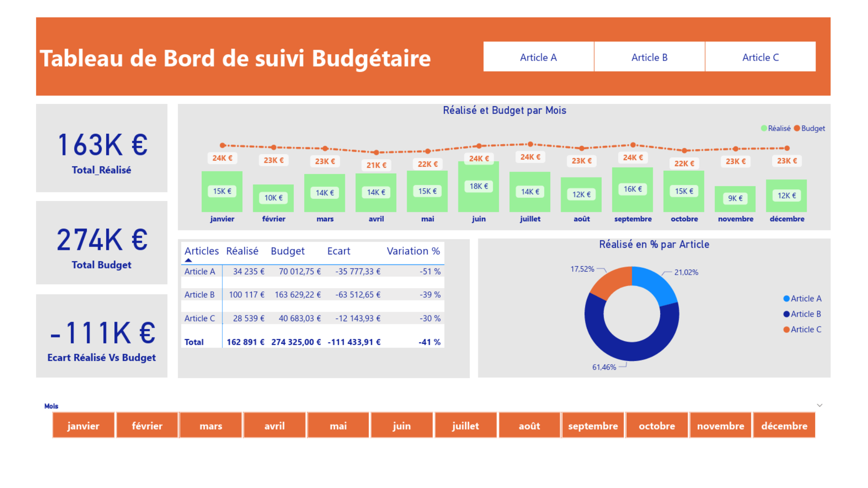
Task: Filter by avril in the Mois slicer
Action: [x=274, y=425]
